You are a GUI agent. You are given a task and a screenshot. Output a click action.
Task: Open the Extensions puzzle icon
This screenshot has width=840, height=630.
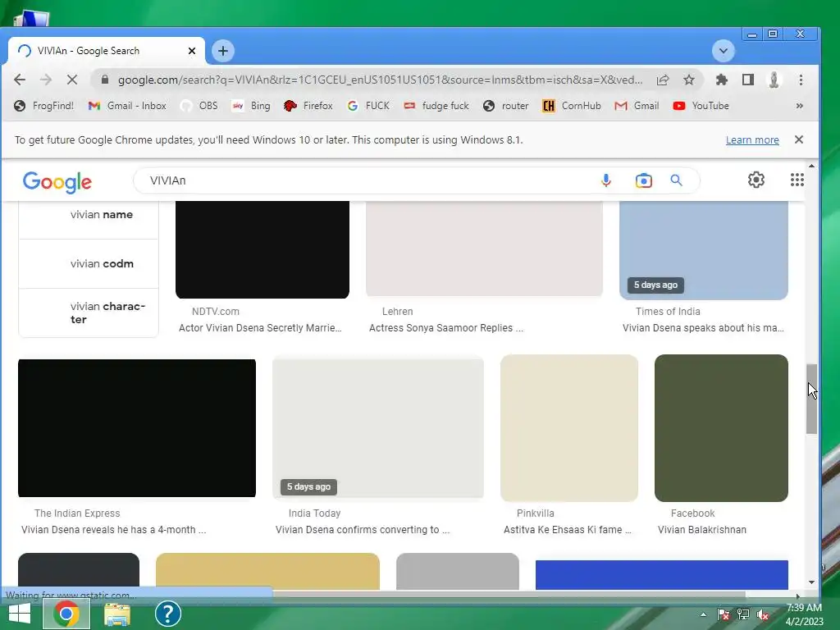[722, 80]
